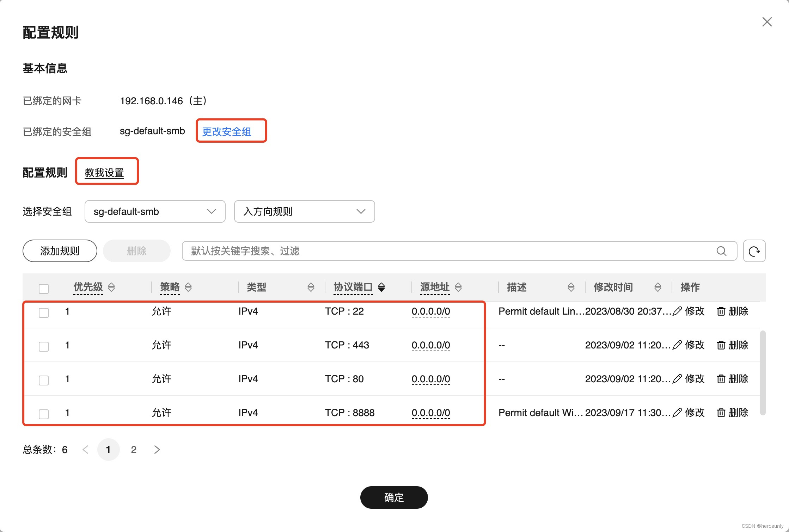Edit the TCP : 8888 rule
The height and width of the screenshot is (532, 789).
(689, 413)
